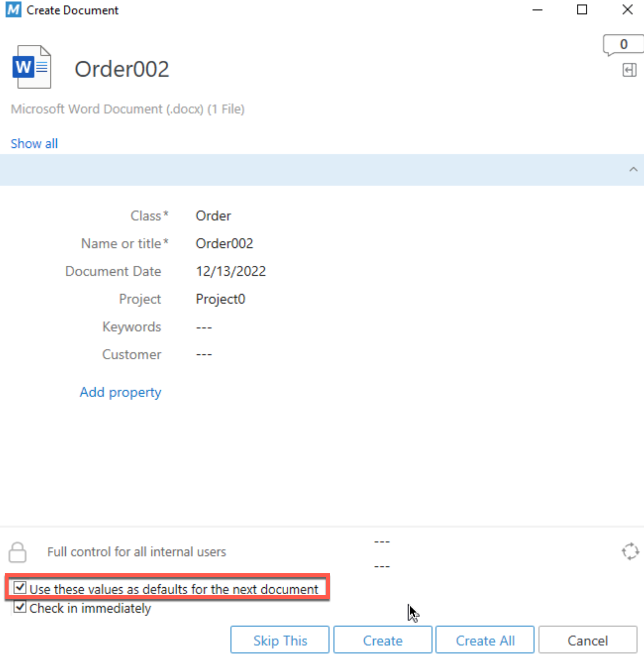The width and height of the screenshot is (644, 655).
Task: Click the Document Date label
Action: coord(113,271)
